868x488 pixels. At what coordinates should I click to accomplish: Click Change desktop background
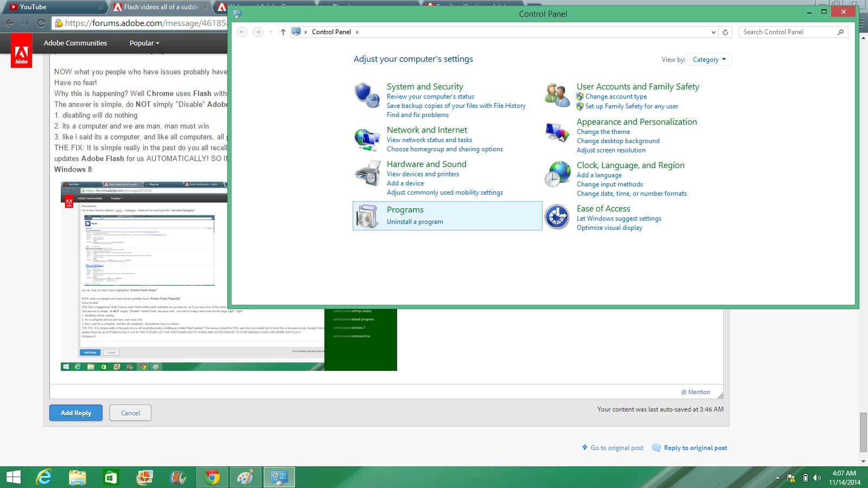618,141
